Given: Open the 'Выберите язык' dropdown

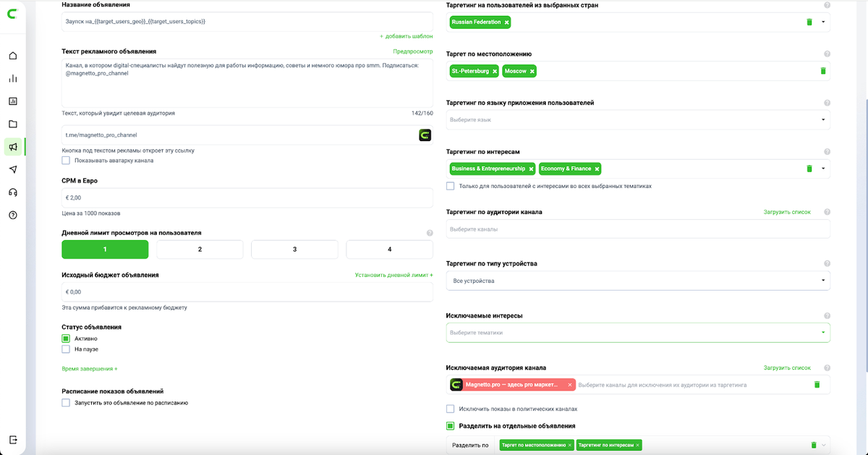Looking at the screenshot, I should 638,120.
